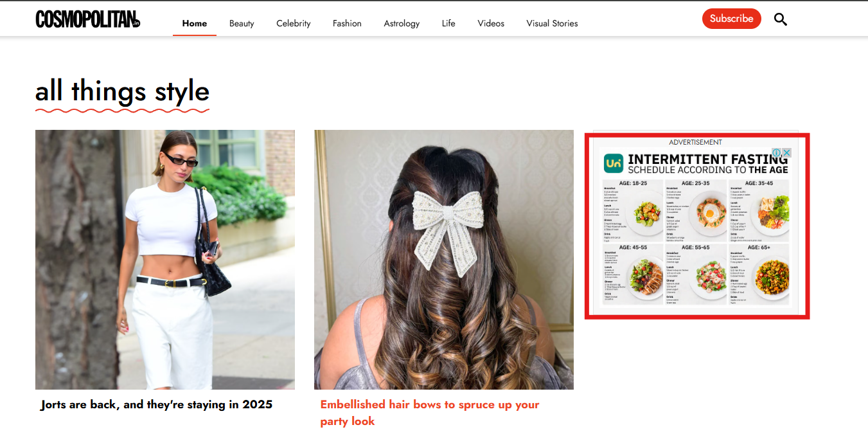Read 'Jorts are back' article headline

(156, 404)
